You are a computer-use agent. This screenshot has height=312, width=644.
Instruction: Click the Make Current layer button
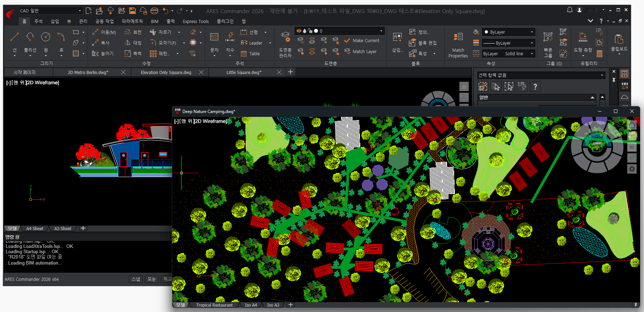pyautogui.click(x=362, y=41)
